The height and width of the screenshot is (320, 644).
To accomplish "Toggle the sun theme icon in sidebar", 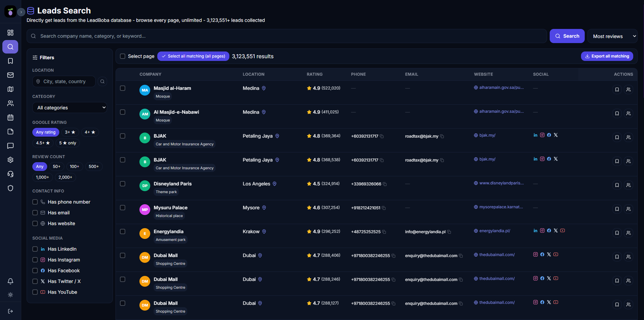I will pyautogui.click(x=10, y=295).
